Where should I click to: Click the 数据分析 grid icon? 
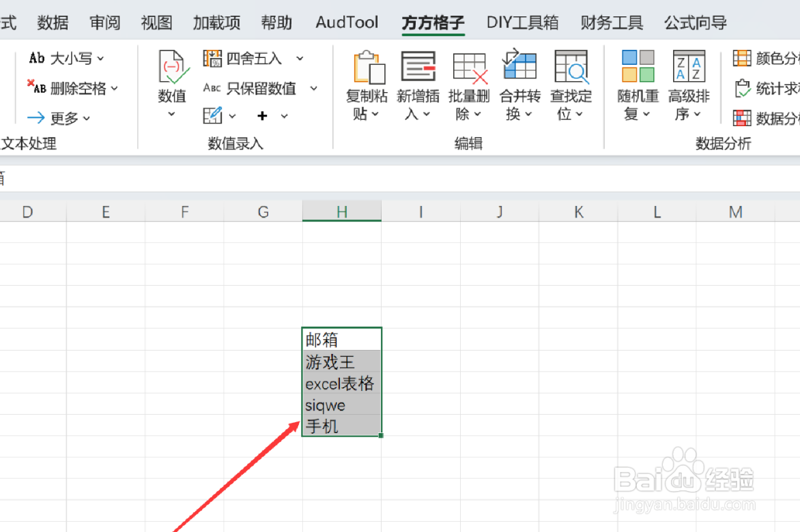pyautogui.click(x=742, y=118)
